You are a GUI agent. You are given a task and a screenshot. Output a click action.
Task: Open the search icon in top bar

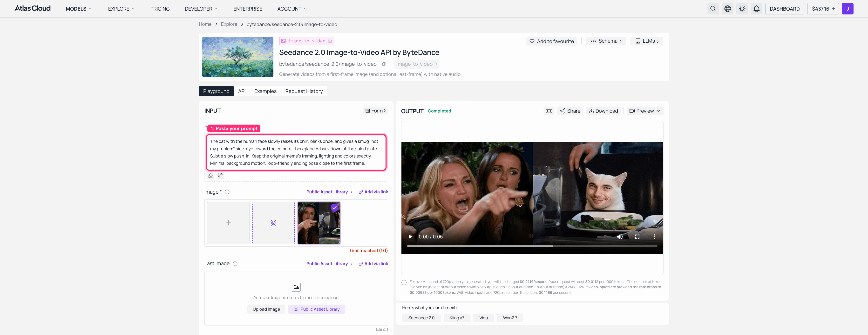coord(713,9)
